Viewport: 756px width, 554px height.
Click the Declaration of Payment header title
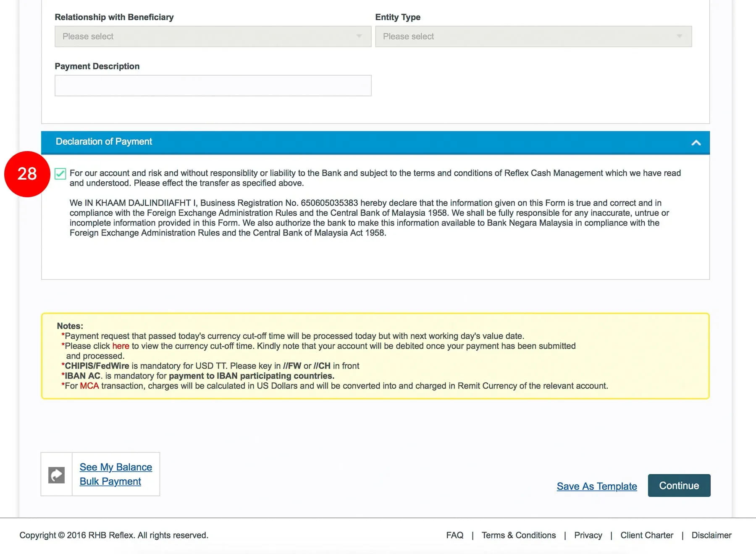[104, 141]
